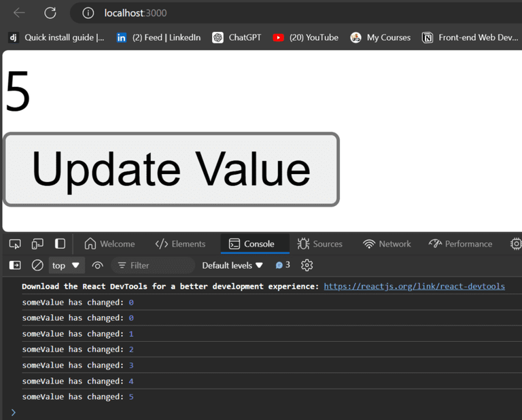The width and height of the screenshot is (522, 420).
Task: Open the Network tab
Action: (x=387, y=244)
